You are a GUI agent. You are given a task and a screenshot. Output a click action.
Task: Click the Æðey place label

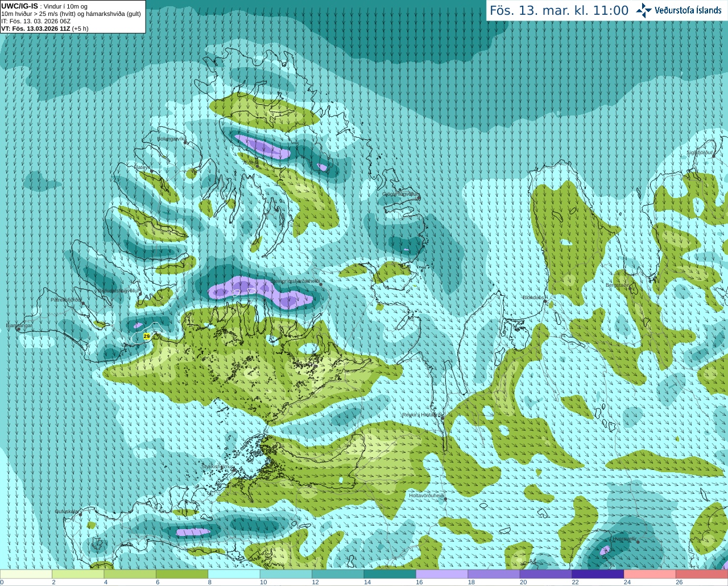click(250, 162)
